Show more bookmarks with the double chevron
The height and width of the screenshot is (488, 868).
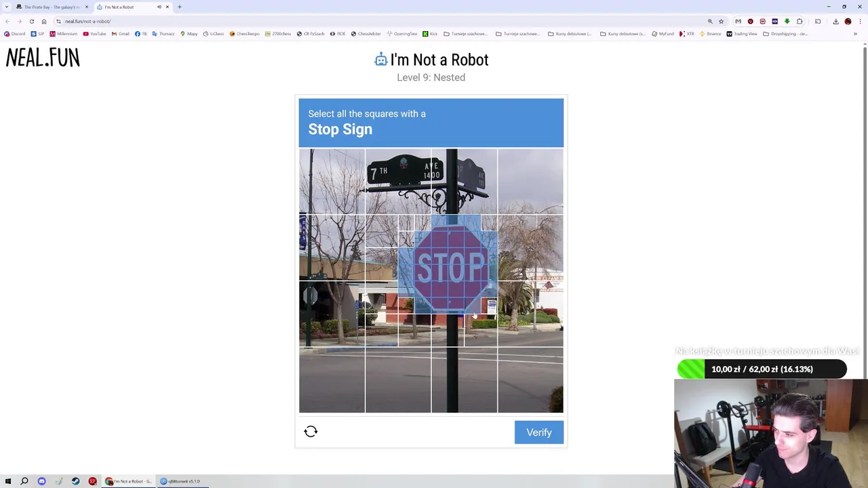coord(855,34)
